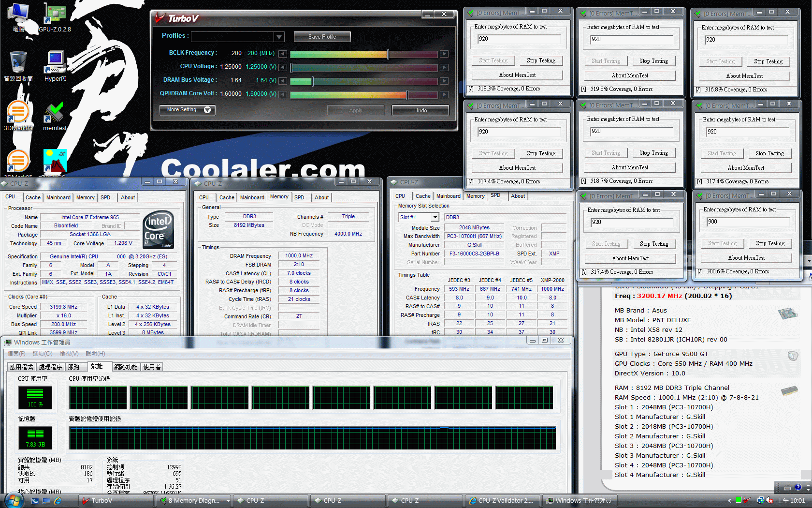Click the muted volume tray icon
This screenshot has height=508, width=812.
point(769,500)
